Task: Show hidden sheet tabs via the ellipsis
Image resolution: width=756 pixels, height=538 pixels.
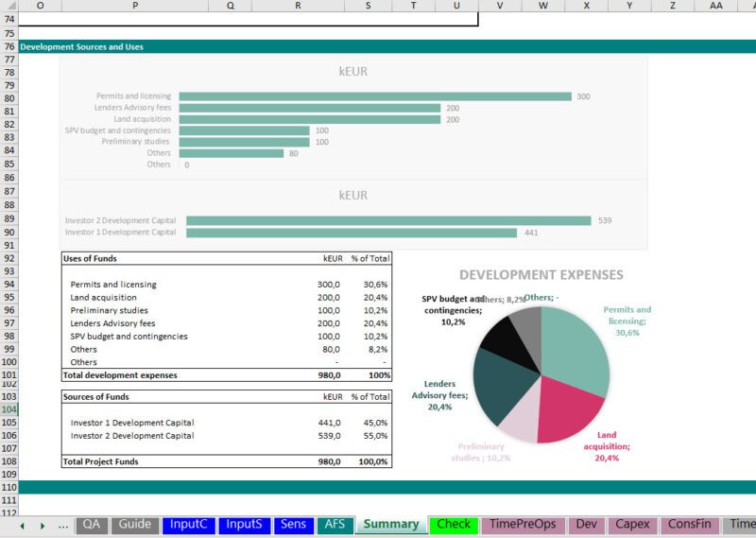Action: click(62, 526)
